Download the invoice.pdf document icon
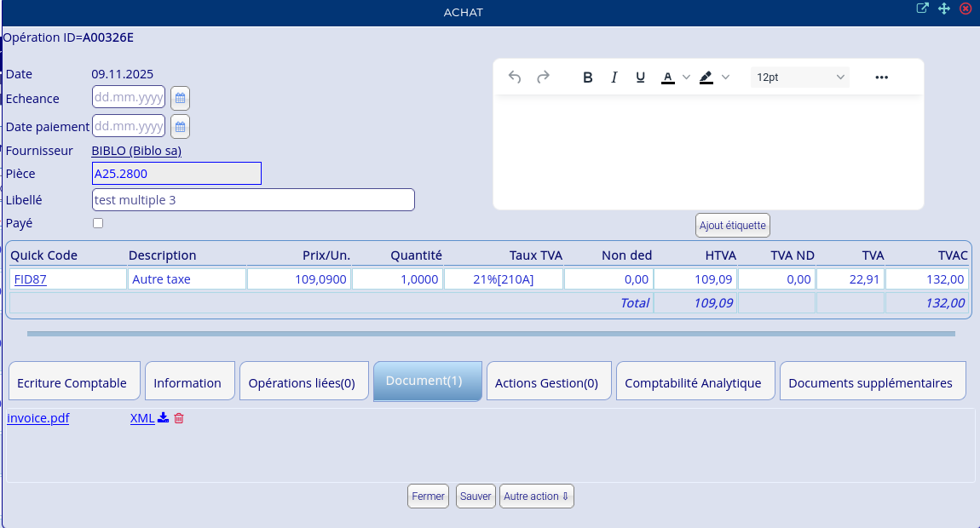This screenshot has height=528, width=980. (x=164, y=418)
